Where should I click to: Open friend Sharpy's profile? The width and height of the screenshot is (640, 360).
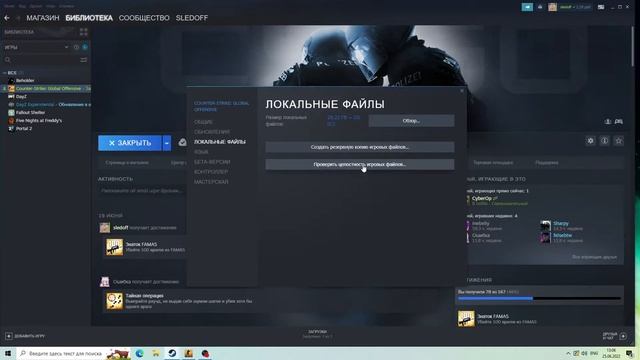click(x=561, y=223)
